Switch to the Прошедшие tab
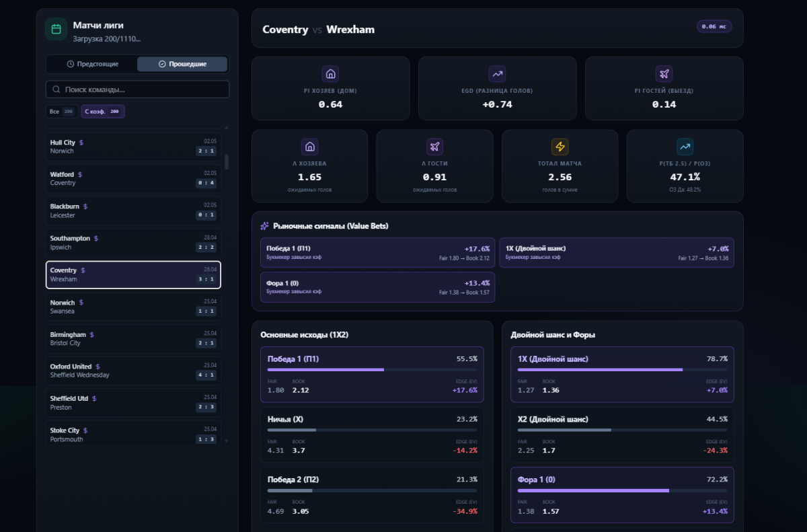This screenshot has width=807, height=532. tap(182, 64)
